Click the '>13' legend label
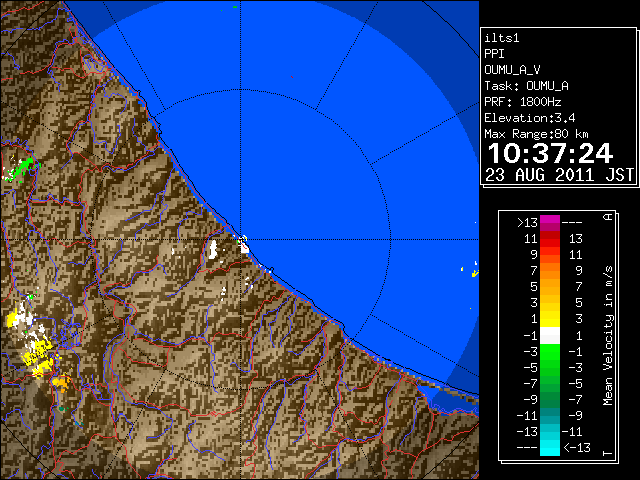 [527, 223]
